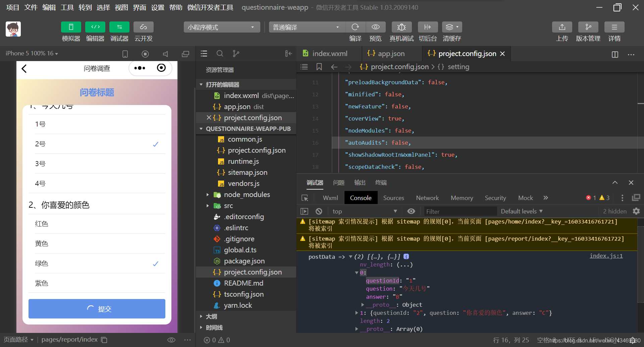Open version management icon
The image size is (644, 347).
[x=588, y=27]
